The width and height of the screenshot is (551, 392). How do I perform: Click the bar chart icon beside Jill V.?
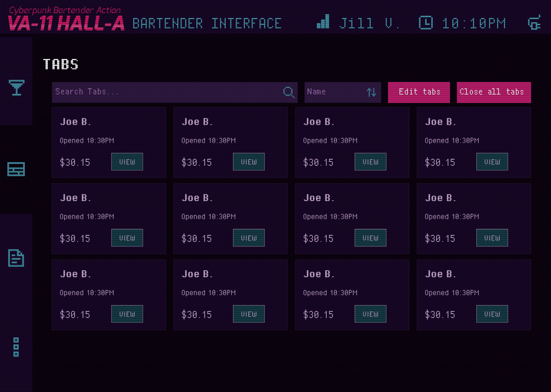(323, 21)
